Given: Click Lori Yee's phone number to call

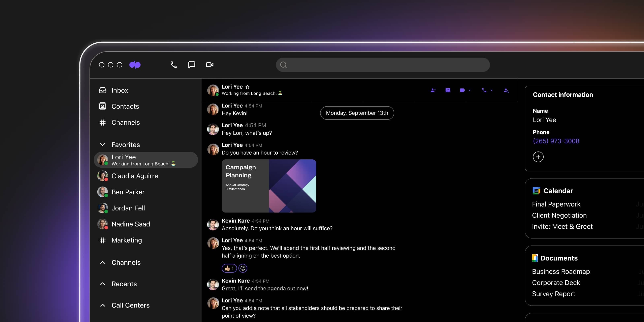Looking at the screenshot, I should [x=556, y=141].
